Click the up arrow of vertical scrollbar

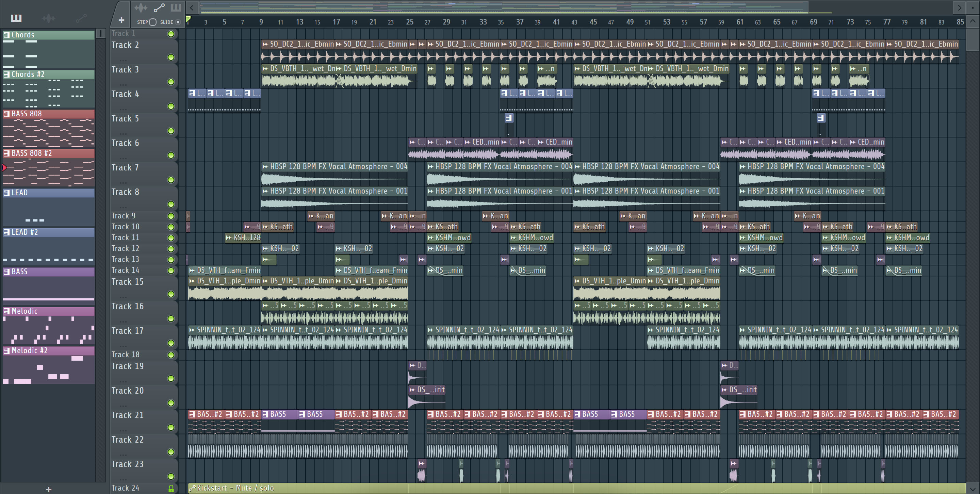[973, 21]
